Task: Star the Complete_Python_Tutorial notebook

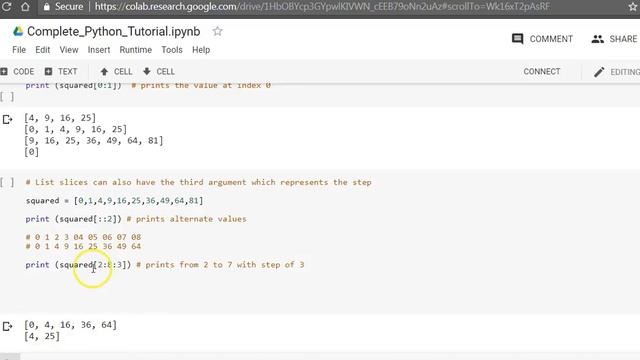Action: pyautogui.click(x=218, y=31)
